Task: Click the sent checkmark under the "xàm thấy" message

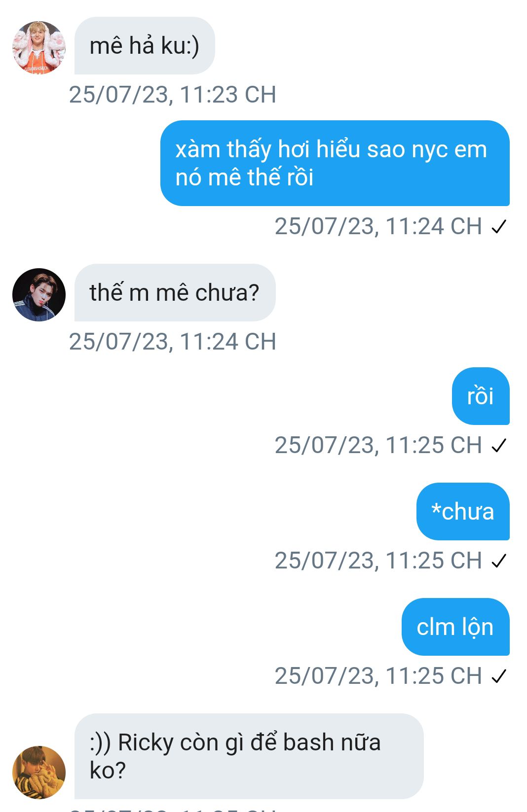Action: tap(499, 227)
